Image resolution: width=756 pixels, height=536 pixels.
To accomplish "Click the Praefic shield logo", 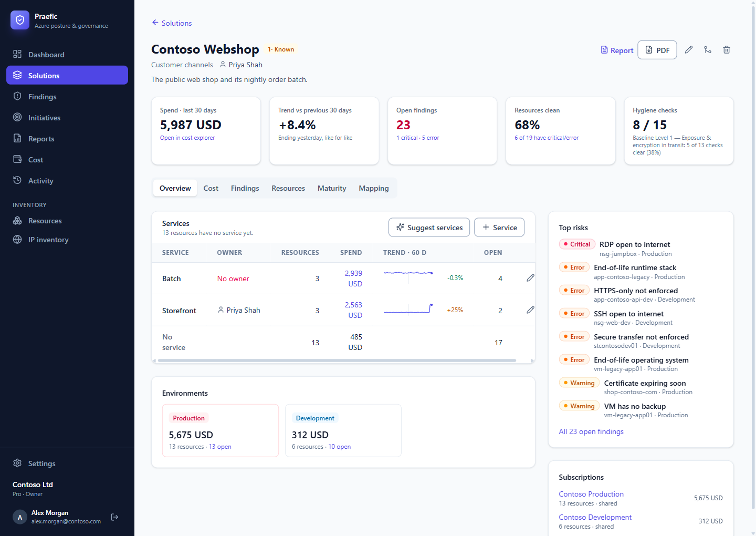I will tap(20, 20).
